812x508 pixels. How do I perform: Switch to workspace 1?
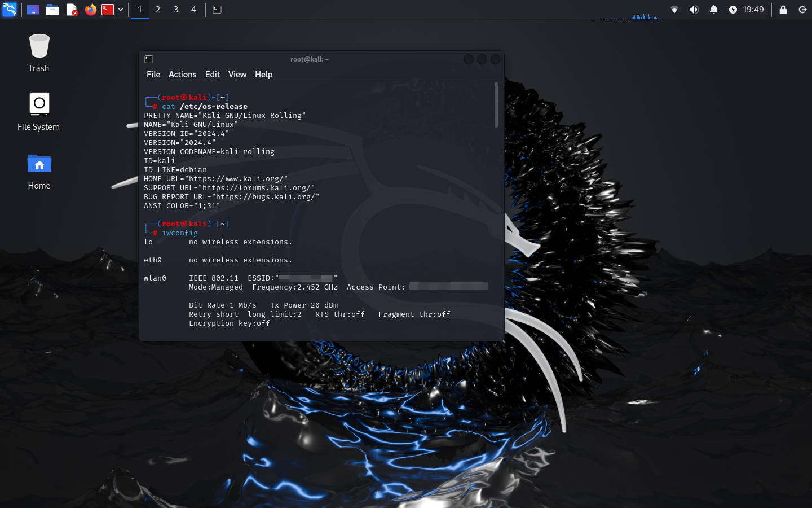140,10
